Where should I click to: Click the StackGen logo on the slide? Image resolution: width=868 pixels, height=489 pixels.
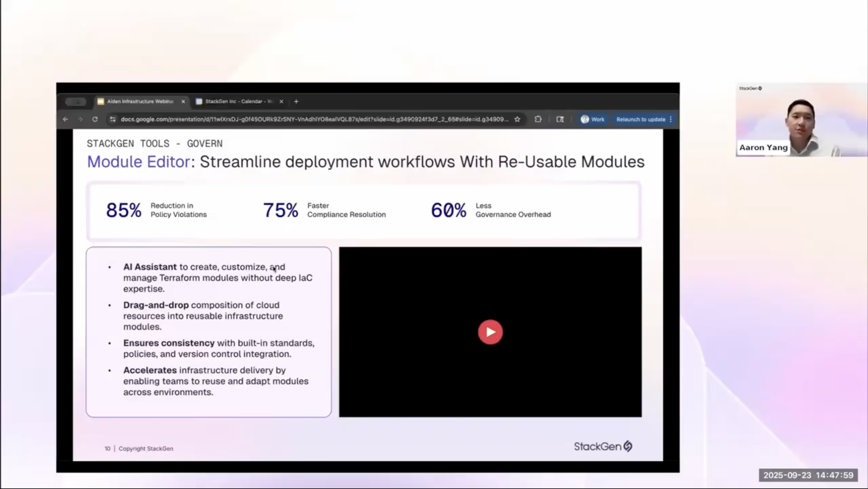[603, 446]
